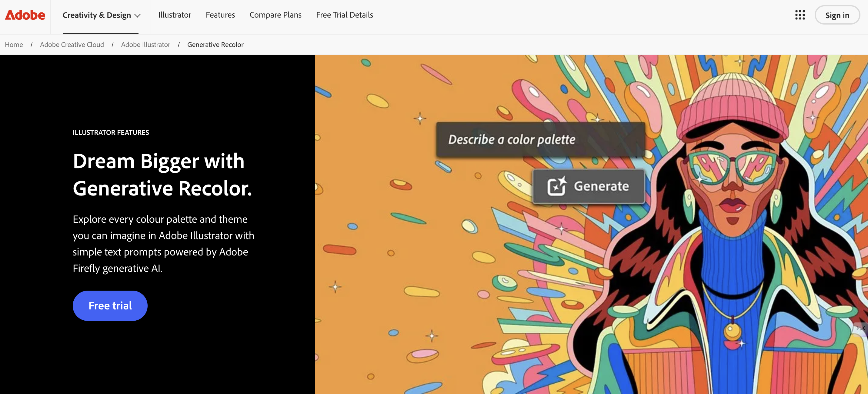
Task: Click the Describe a color palette field
Action: pyautogui.click(x=540, y=139)
